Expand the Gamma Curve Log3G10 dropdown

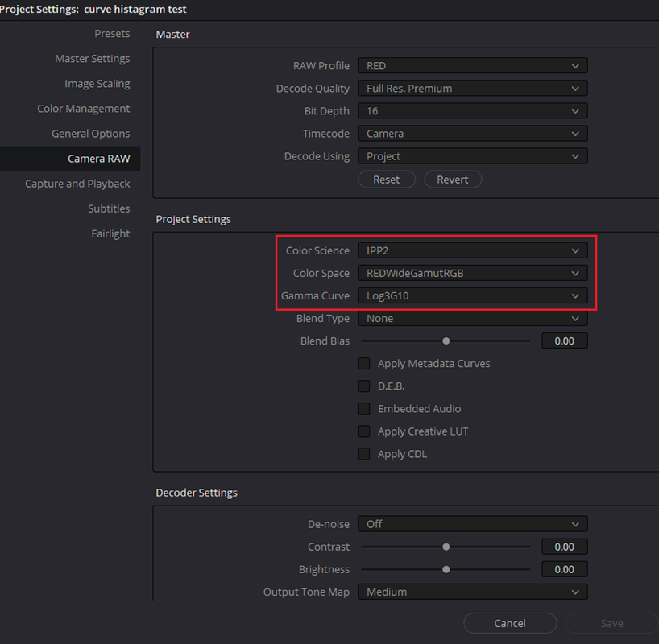click(472, 296)
